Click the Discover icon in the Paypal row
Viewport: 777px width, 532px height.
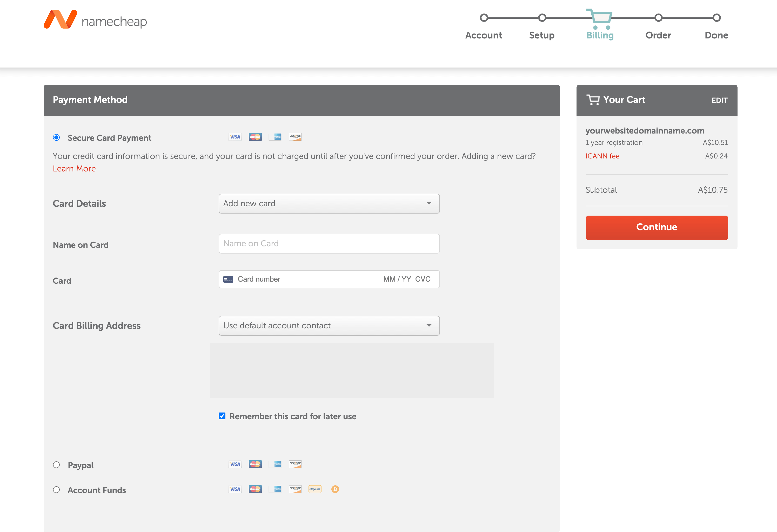tap(295, 464)
